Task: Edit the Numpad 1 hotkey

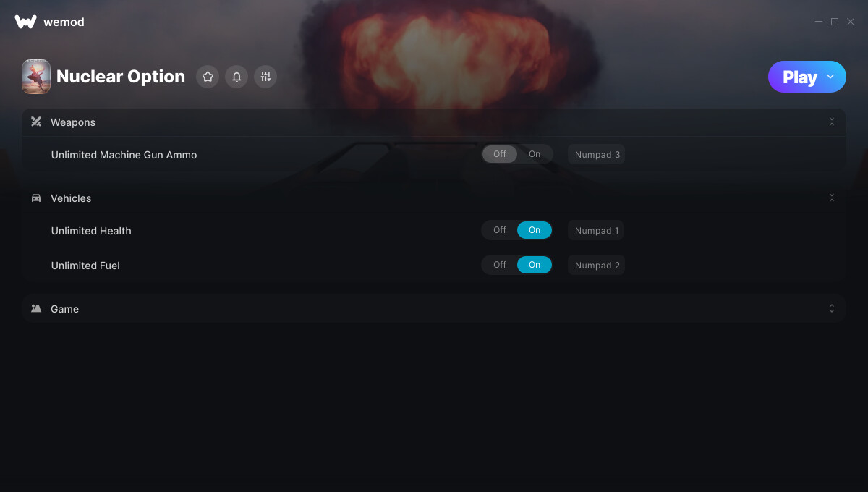Action: click(x=596, y=231)
